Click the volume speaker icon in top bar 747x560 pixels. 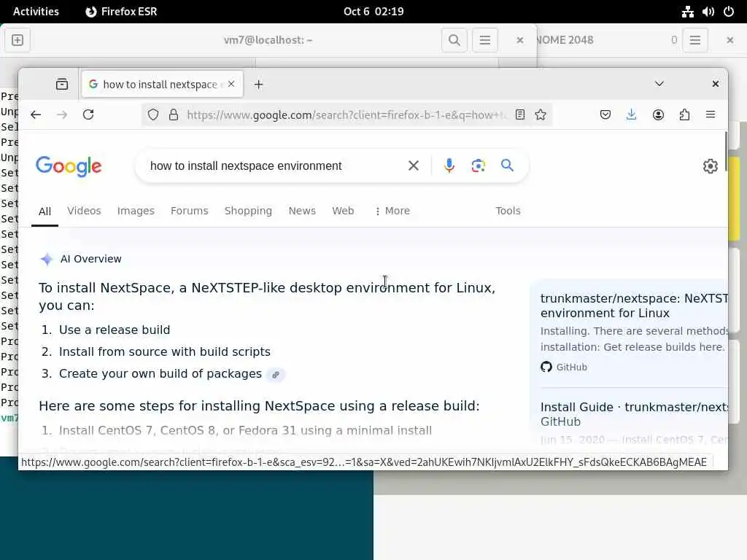tap(708, 12)
